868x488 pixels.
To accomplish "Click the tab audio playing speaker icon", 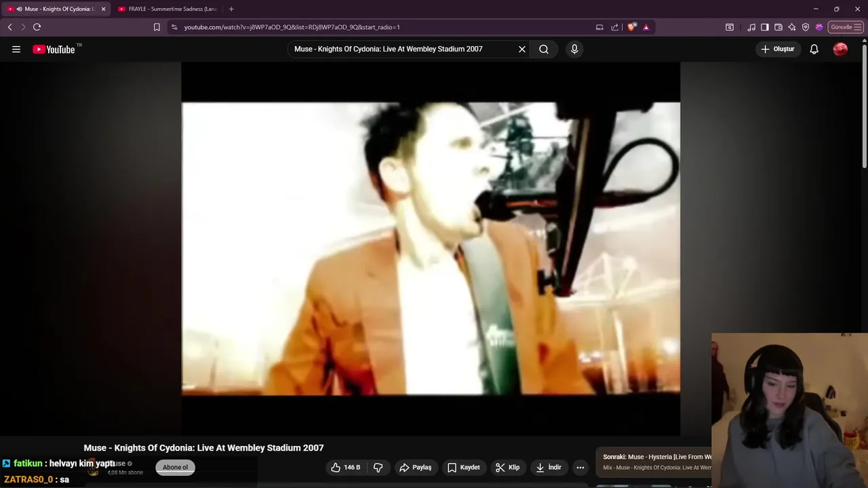I will point(19,9).
